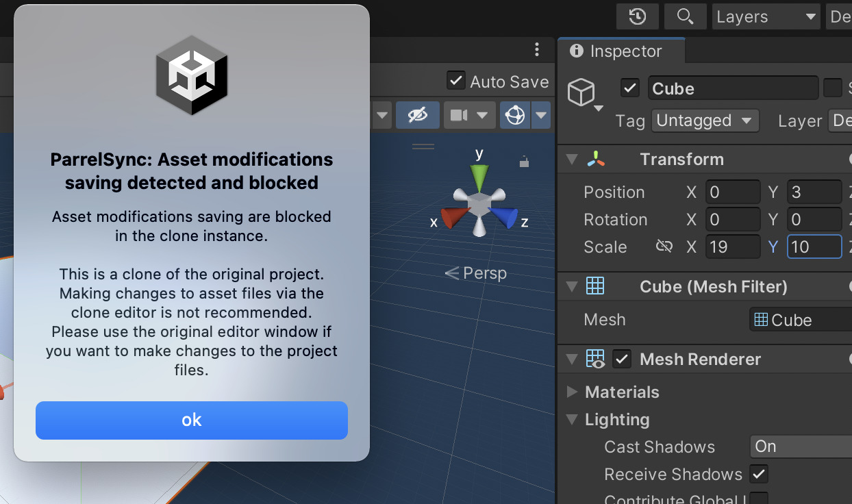Image resolution: width=852 pixels, height=504 pixels.
Task: Open the search tool in the top bar
Action: 685,16
